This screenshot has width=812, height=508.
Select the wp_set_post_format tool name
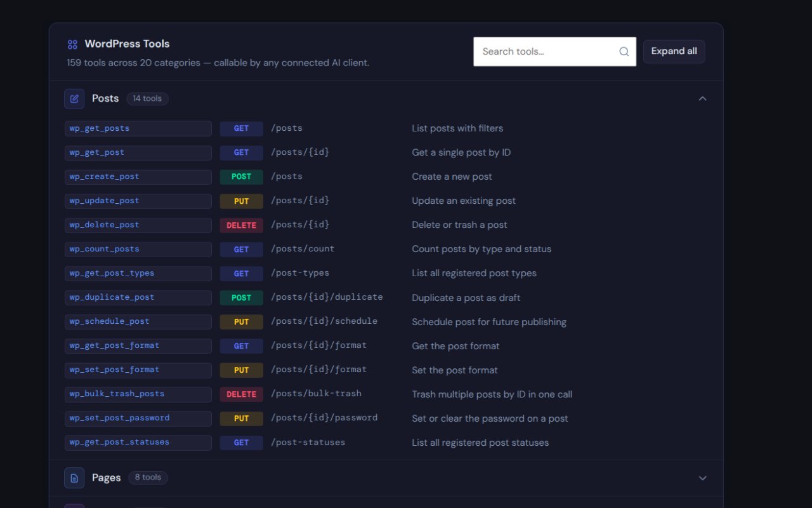click(138, 370)
